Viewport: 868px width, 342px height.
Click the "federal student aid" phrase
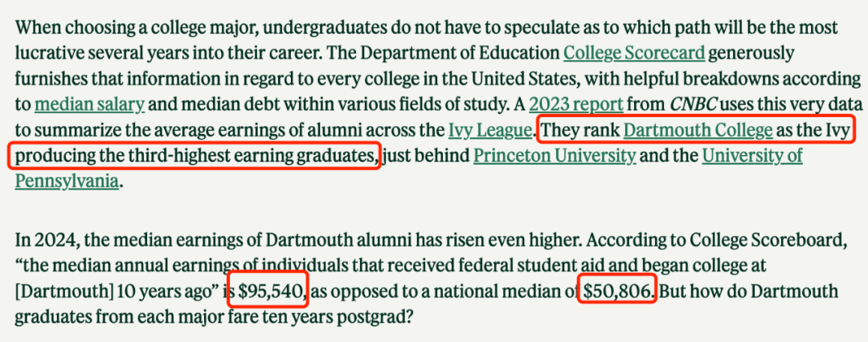click(526, 265)
